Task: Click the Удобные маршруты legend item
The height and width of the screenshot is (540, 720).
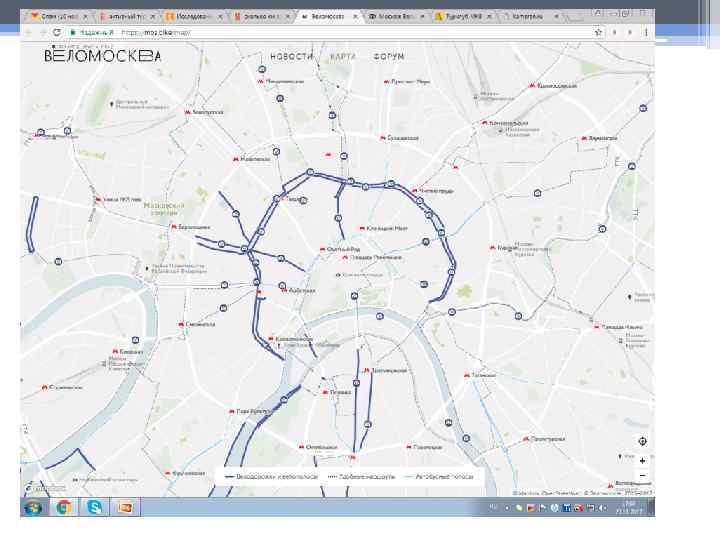Action: point(361,477)
